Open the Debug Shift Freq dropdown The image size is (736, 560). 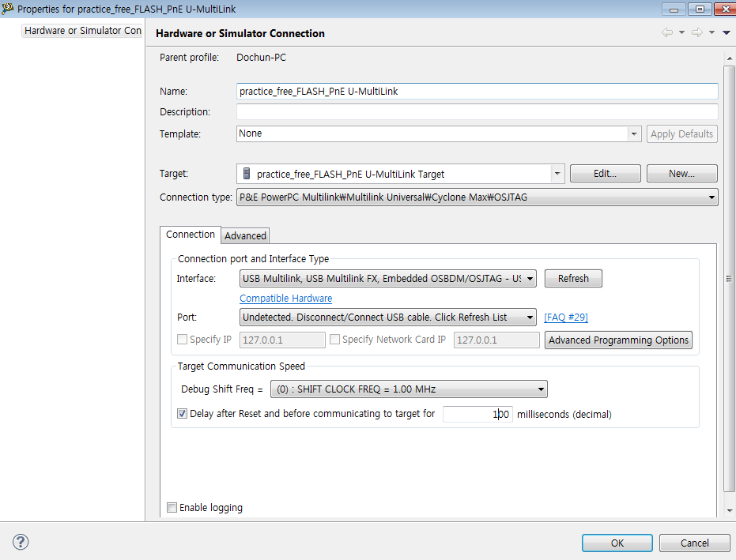tap(541, 389)
